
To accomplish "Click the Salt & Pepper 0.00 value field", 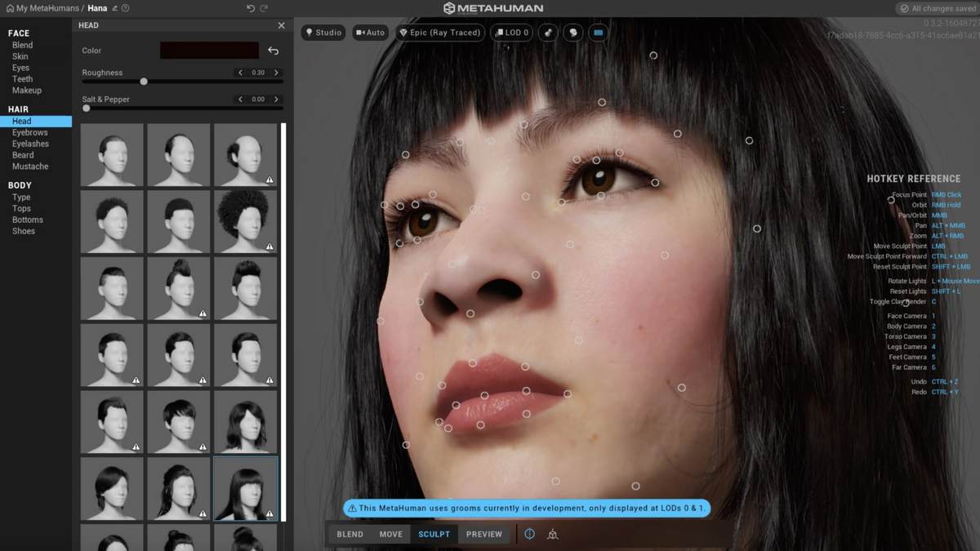I will [258, 100].
